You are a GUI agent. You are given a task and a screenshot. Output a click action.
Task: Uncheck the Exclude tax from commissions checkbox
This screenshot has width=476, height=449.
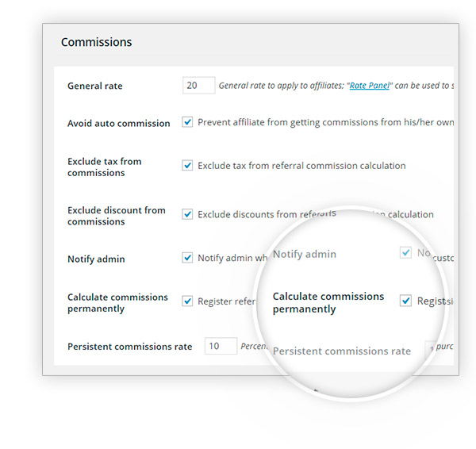tap(187, 166)
